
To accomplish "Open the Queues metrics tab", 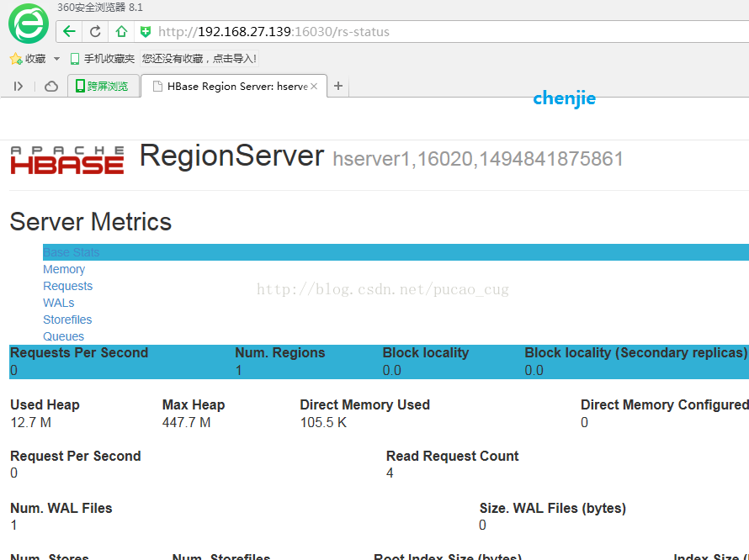I will [63, 336].
